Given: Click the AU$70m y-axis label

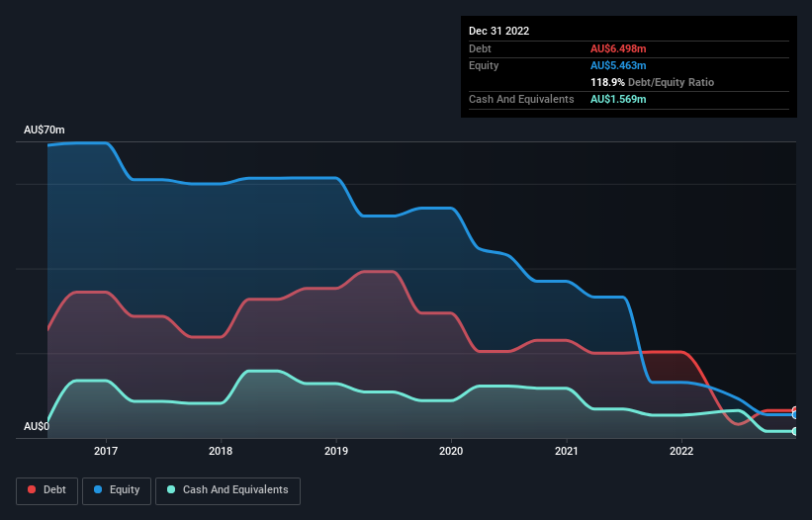Looking at the screenshot, I should pyautogui.click(x=45, y=130).
